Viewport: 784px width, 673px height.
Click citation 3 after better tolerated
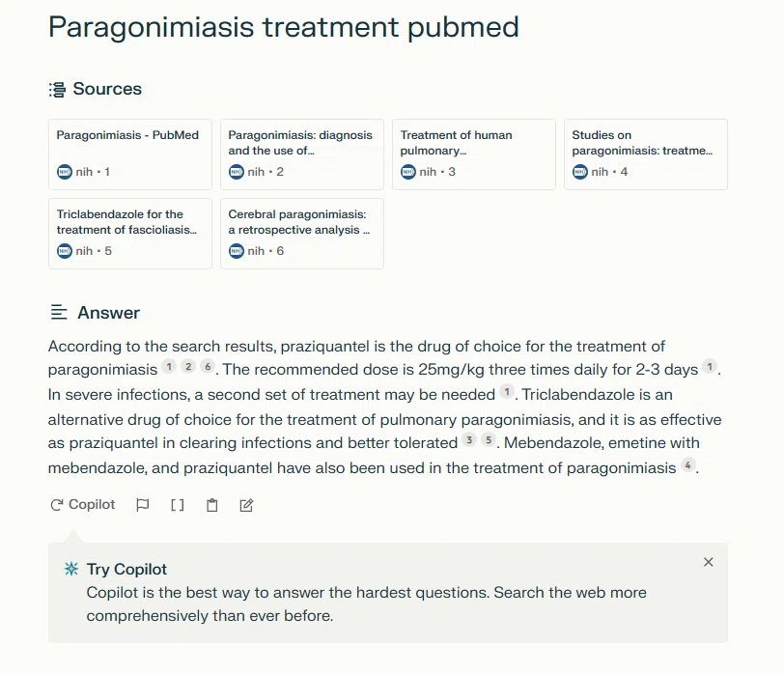point(469,440)
